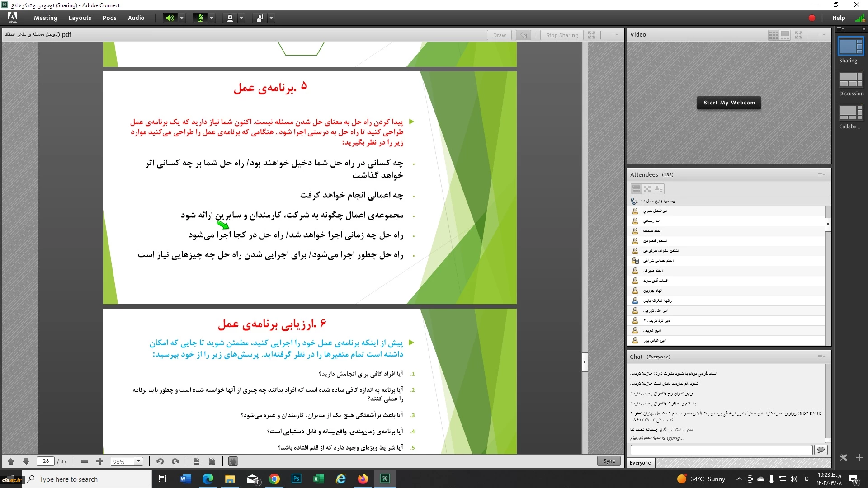Open the Pods menu
Viewport: 868px width, 488px height.
(x=109, y=18)
